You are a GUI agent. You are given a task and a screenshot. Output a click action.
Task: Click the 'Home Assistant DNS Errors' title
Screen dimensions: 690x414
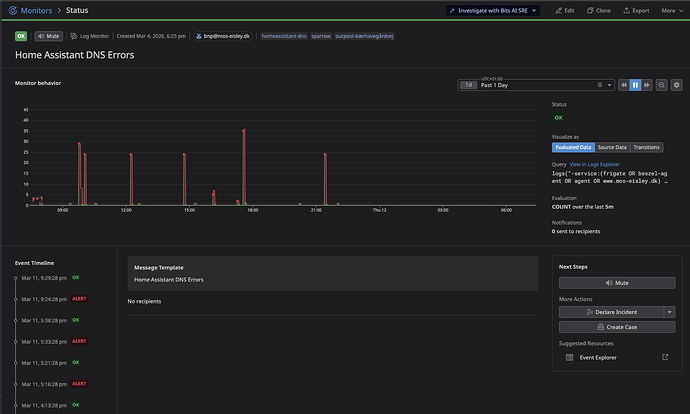(x=75, y=55)
